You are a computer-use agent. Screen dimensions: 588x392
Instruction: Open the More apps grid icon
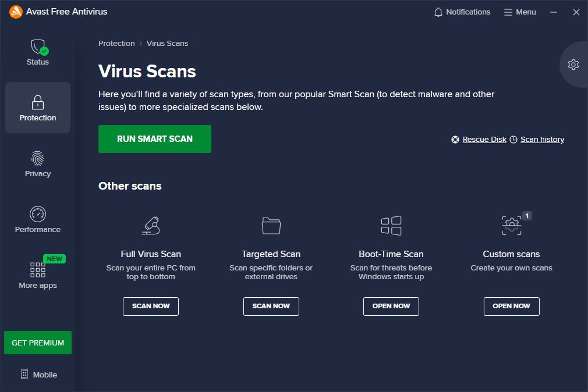pos(37,270)
